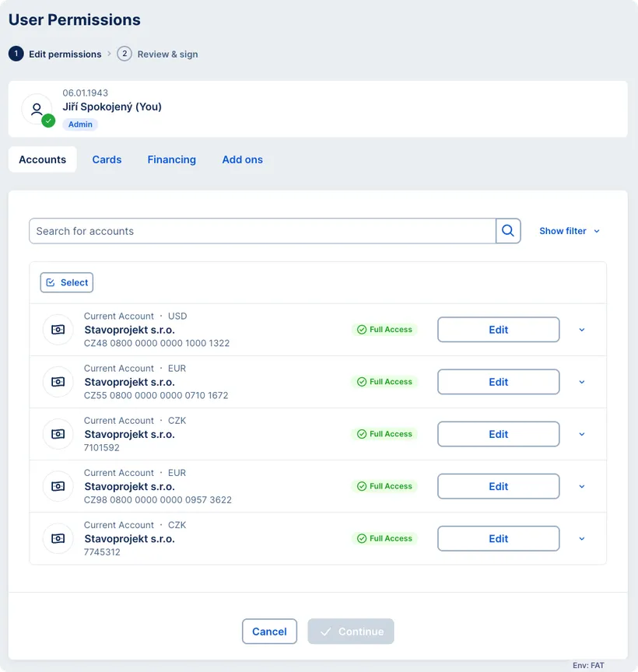The height and width of the screenshot is (672, 638).
Task: Click the money icon for account 7745312
Action: click(x=58, y=538)
